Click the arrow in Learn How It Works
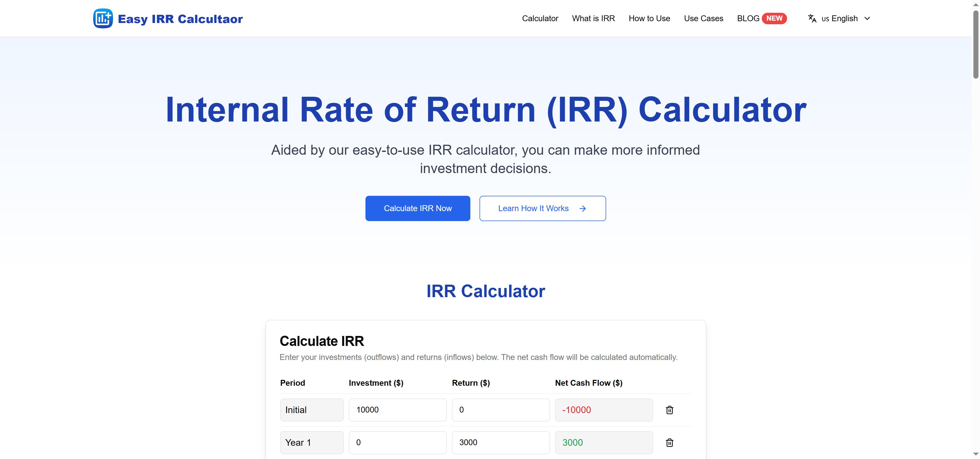This screenshot has height=459, width=980. tap(582, 209)
